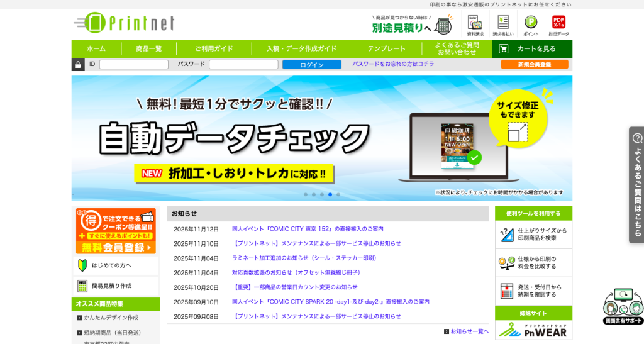Select the first carousel dot indicator
This screenshot has width=644, height=344.
pyautogui.click(x=306, y=194)
